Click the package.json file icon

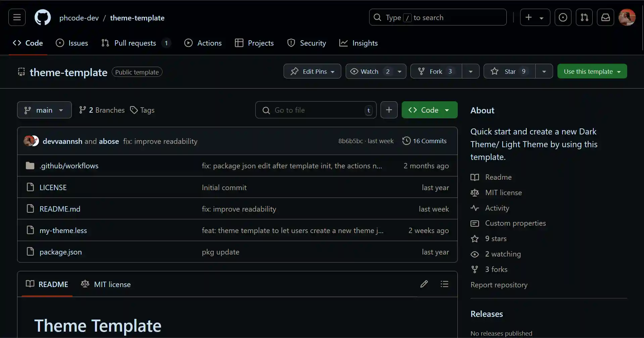(30, 251)
